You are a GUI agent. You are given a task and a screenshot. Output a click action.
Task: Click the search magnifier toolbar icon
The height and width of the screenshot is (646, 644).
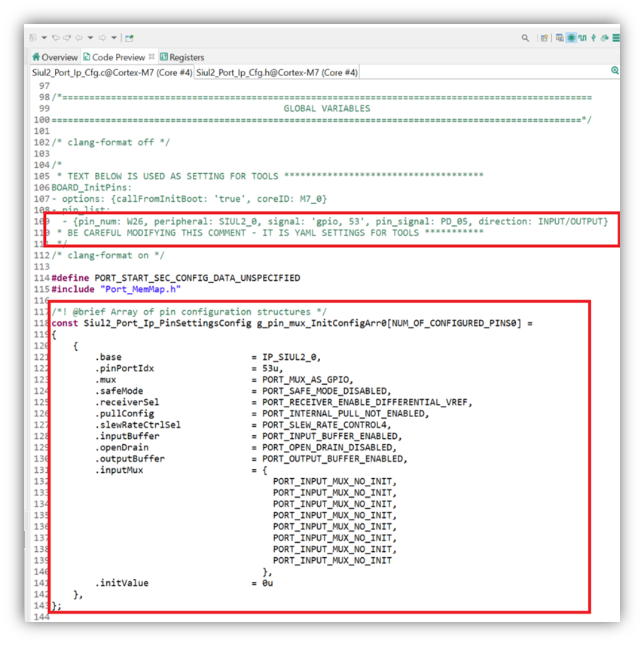(x=525, y=38)
